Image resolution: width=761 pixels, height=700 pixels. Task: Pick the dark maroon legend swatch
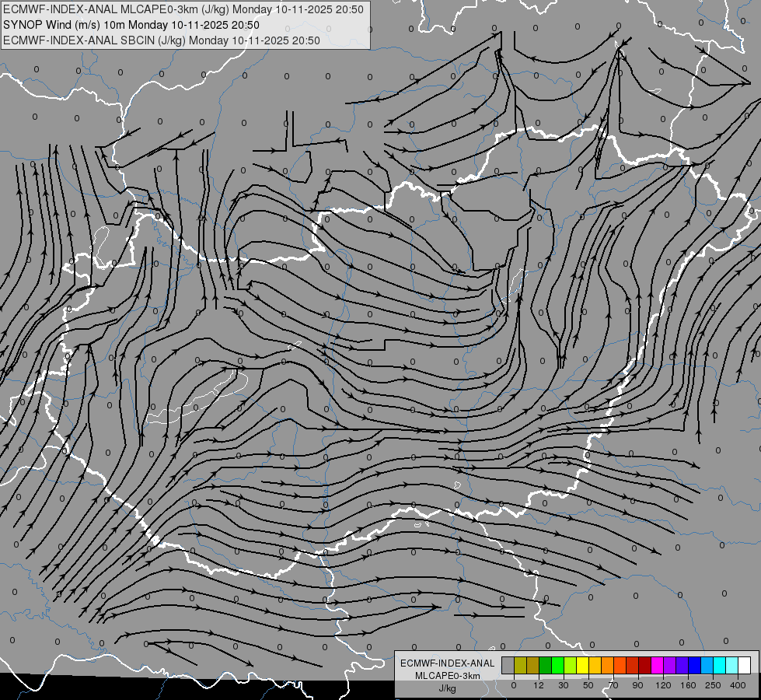tap(644, 665)
